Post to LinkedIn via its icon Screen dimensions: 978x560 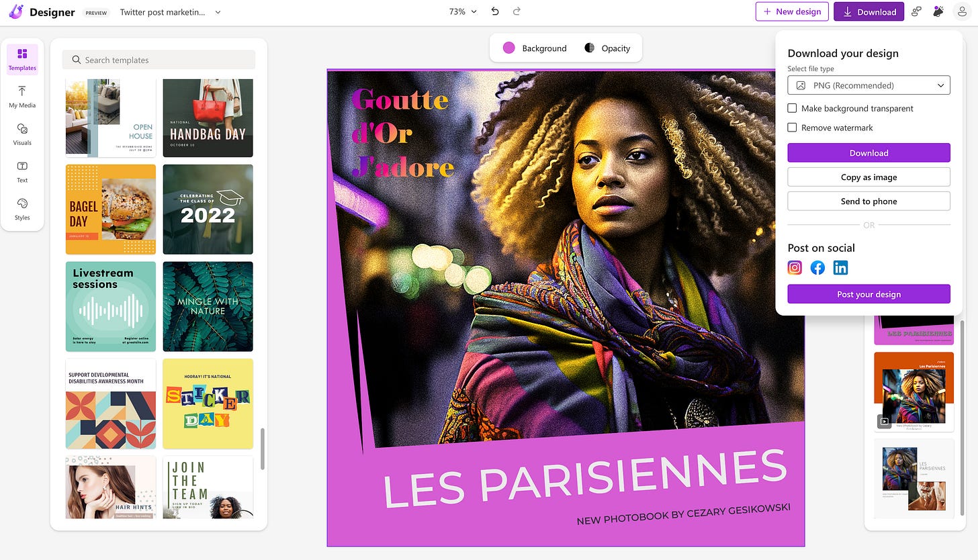click(x=840, y=268)
